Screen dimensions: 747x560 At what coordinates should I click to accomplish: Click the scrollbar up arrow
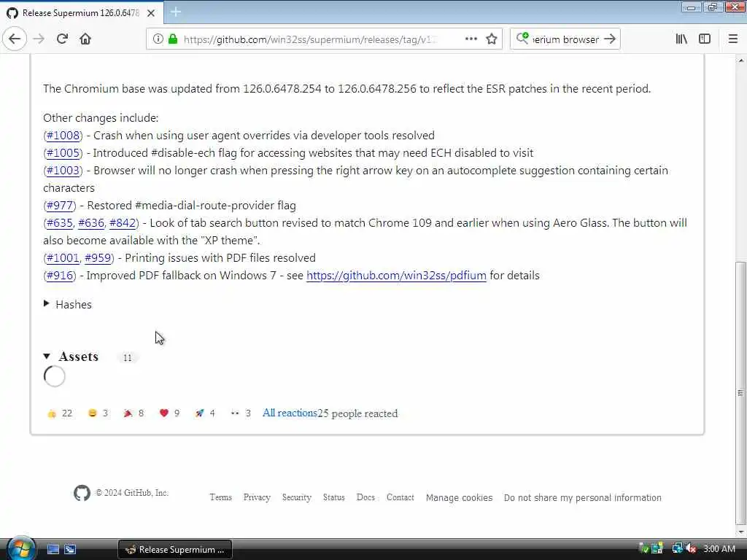741,61
